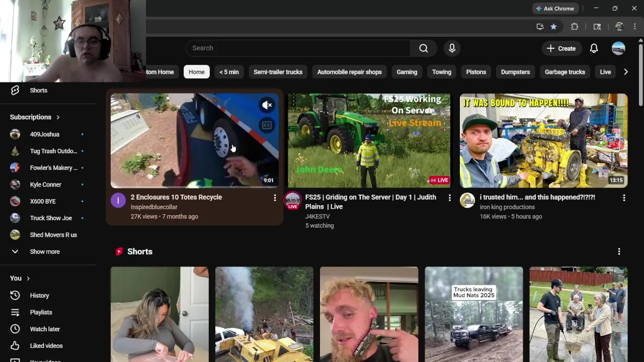Open short with pressure washer driveway
This screenshot has height=362, width=644.
pyautogui.click(x=578, y=314)
